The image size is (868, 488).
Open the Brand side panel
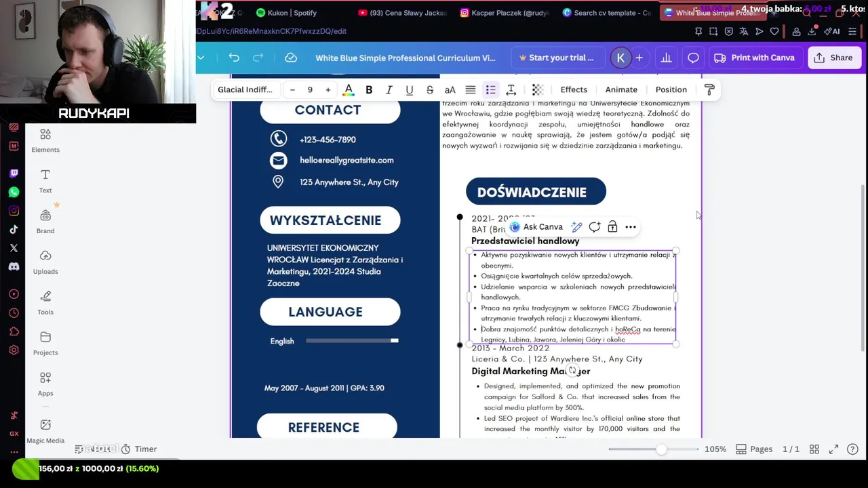pos(45,222)
